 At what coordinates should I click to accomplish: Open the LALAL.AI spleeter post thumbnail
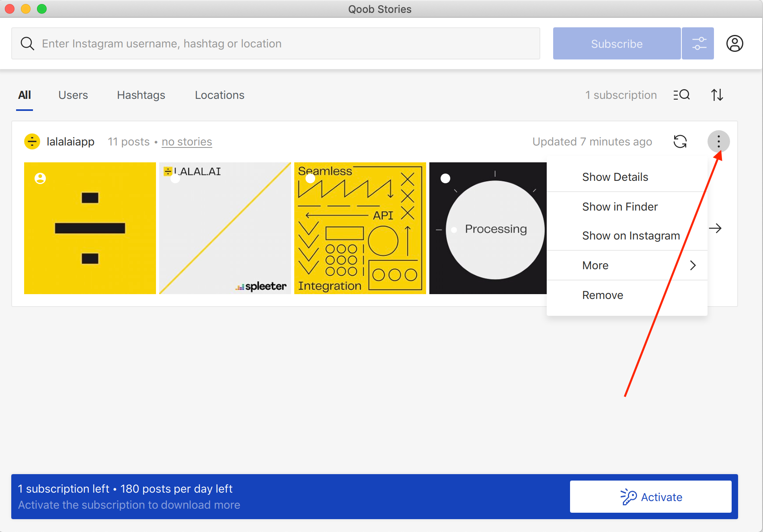tap(225, 228)
